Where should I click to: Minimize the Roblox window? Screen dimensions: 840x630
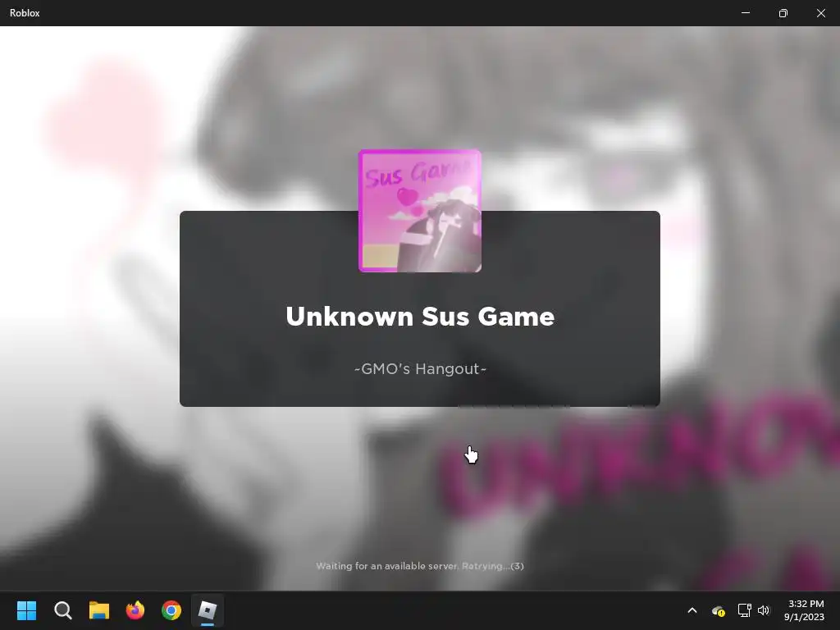click(x=746, y=13)
